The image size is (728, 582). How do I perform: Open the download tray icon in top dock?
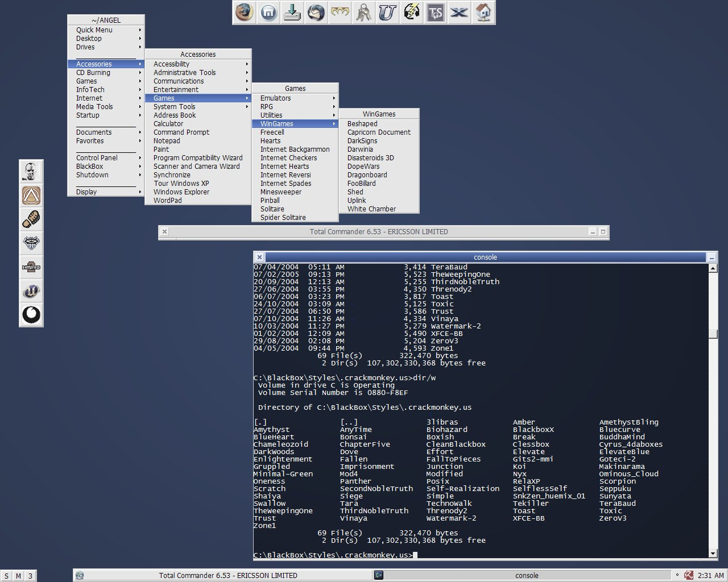(292, 12)
